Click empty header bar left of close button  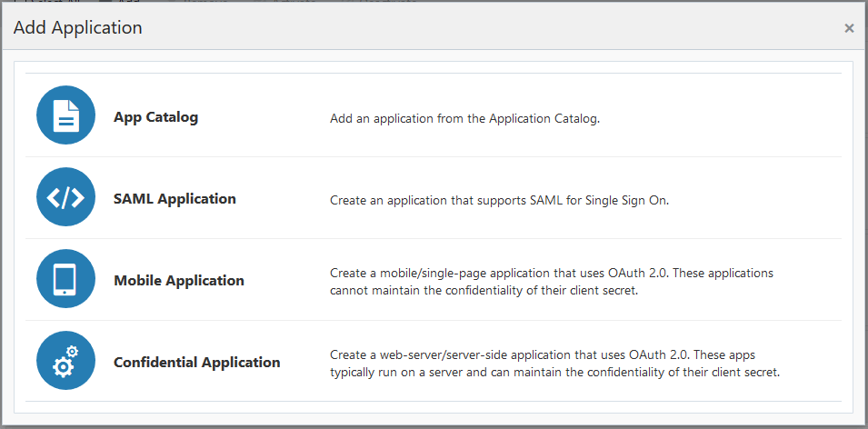[x=545, y=28]
